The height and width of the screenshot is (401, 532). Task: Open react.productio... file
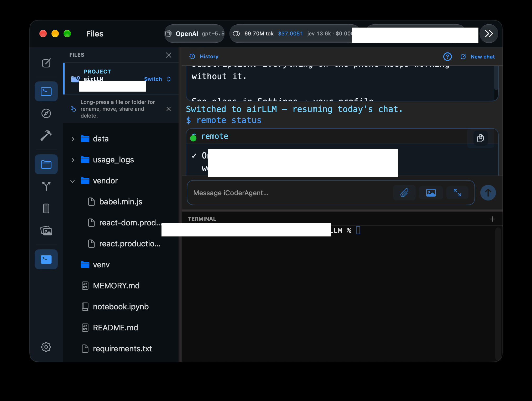pyautogui.click(x=121, y=244)
